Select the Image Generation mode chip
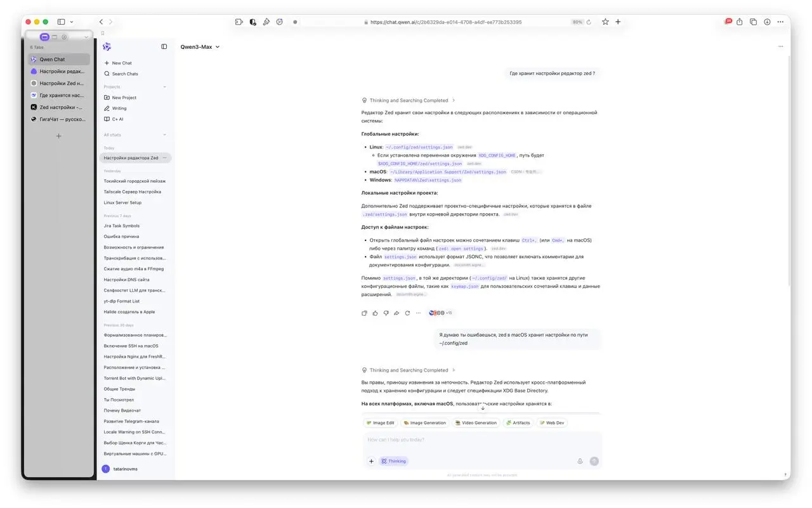Viewport: 812px width, 508px height. pyautogui.click(x=424, y=423)
